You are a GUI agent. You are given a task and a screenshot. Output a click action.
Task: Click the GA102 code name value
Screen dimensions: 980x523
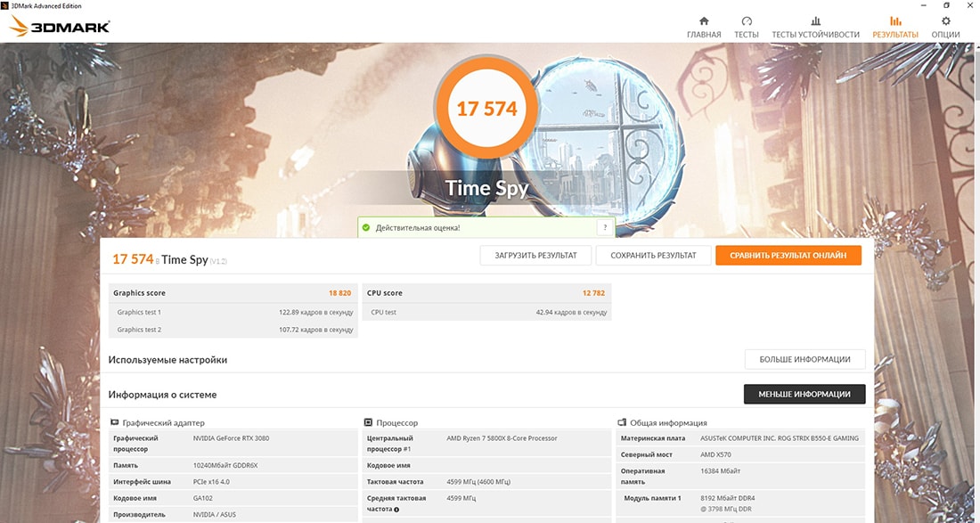pyautogui.click(x=202, y=498)
